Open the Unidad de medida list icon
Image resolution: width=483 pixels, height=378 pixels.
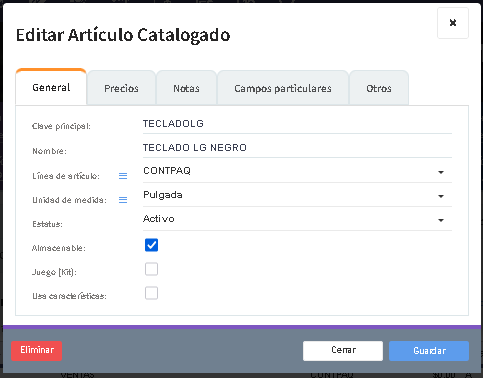click(x=123, y=200)
